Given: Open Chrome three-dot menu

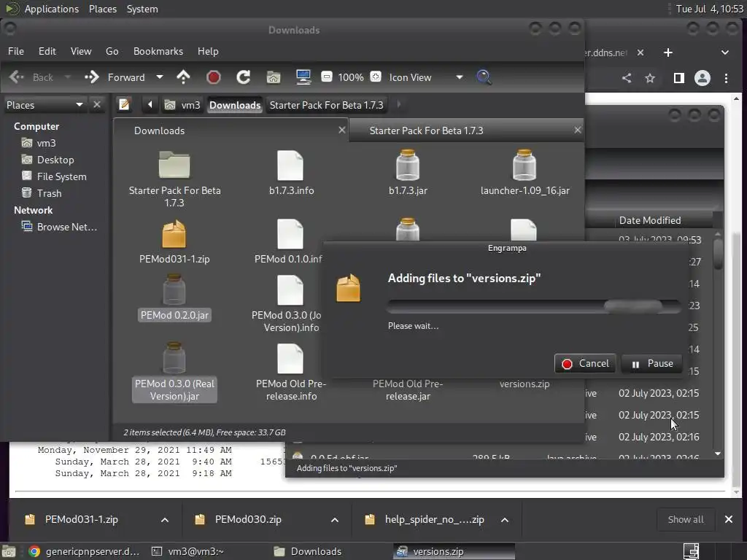Looking at the screenshot, I should point(726,78).
